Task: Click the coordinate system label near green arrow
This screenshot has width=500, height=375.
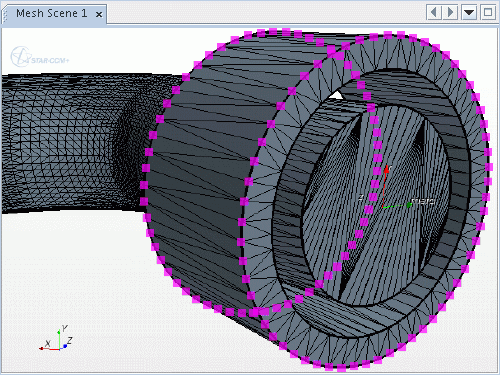Action: pos(423,201)
